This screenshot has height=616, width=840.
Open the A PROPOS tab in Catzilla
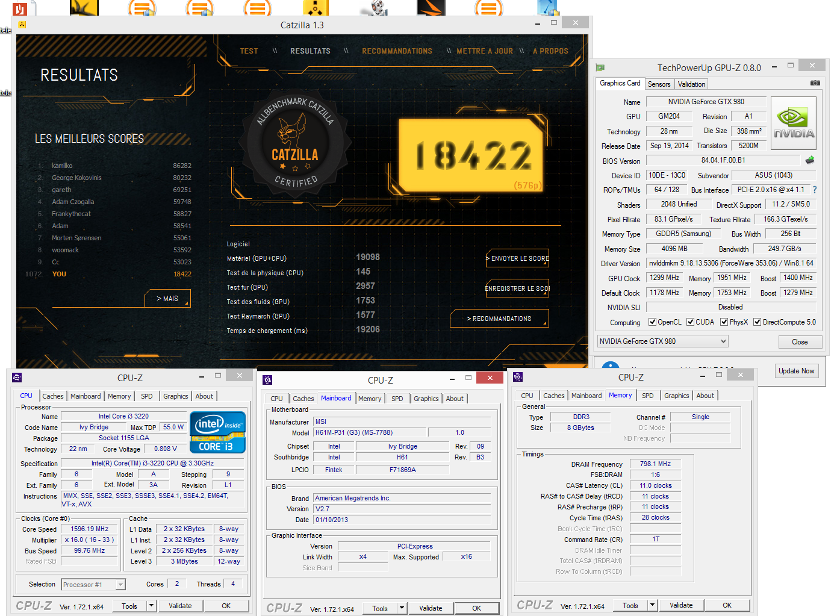pos(550,51)
